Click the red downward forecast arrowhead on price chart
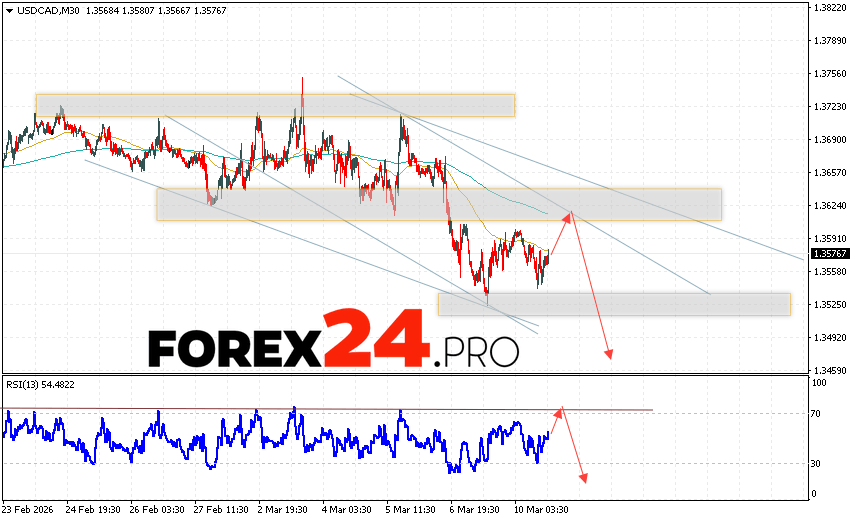Image resolution: width=854 pixels, height=521 pixels. coord(608,354)
